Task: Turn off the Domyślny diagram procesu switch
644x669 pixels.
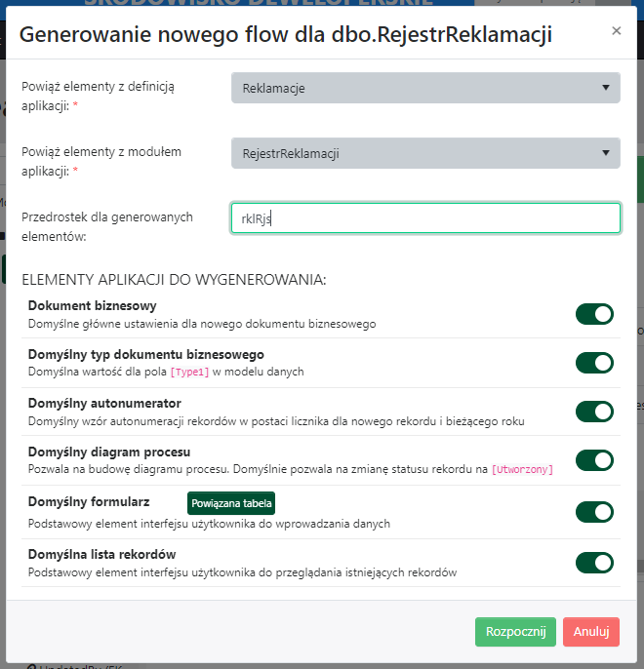Action: click(x=594, y=460)
